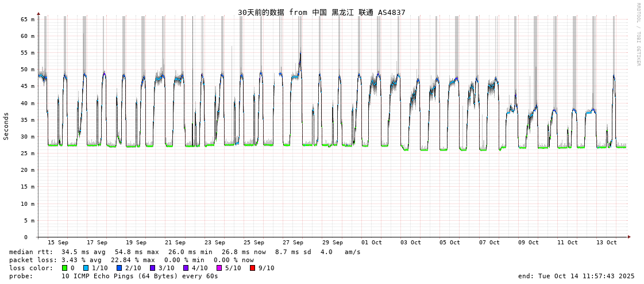Pick the 4/10 loss color swatch
The image size is (644, 284).
click(x=186, y=268)
